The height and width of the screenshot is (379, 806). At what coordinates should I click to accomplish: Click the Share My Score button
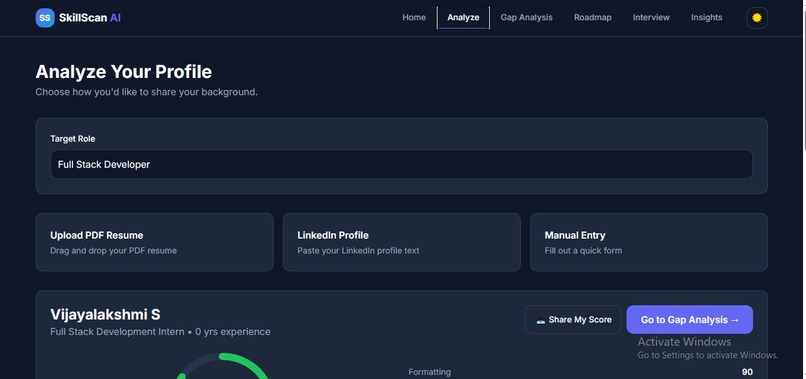click(x=573, y=319)
